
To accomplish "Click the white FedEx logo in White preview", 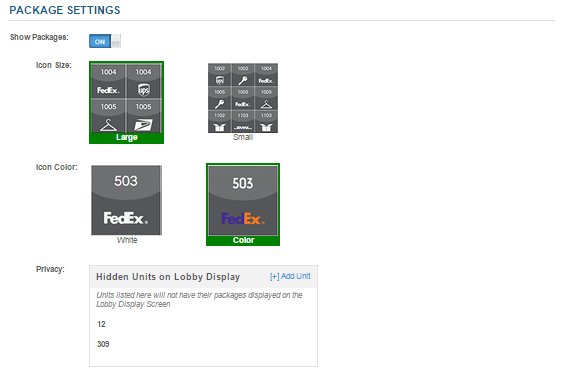I will 126,218.
